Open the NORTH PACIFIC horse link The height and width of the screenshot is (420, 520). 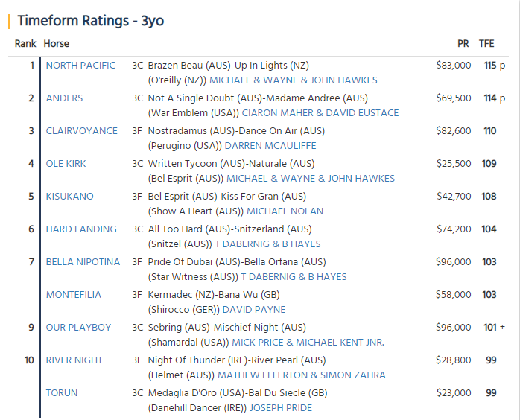[80, 66]
